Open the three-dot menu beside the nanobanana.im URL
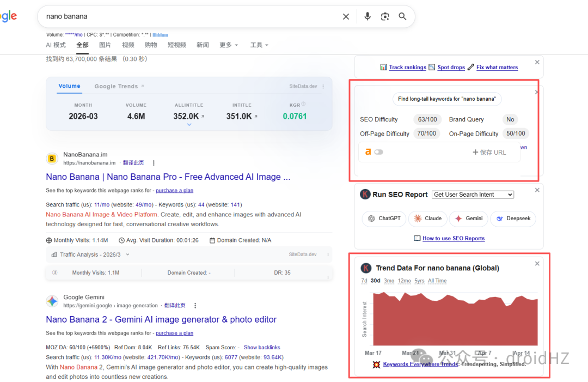The height and width of the screenshot is (382, 588). (154, 163)
